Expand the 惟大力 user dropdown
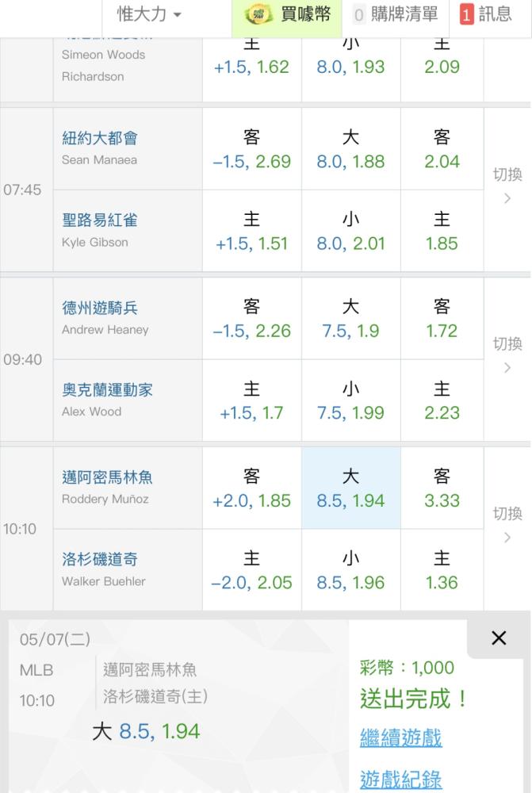This screenshot has height=793, width=532. tap(149, 14)
